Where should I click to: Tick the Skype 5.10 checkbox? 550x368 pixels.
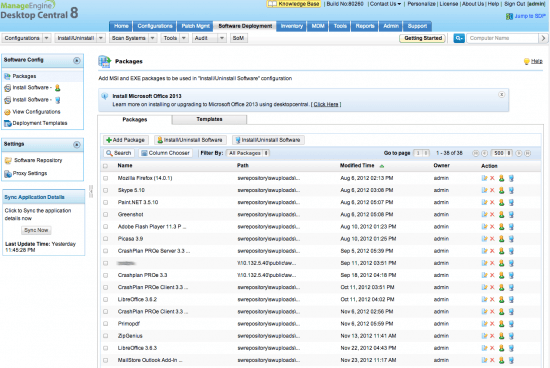tap(106, 190)
